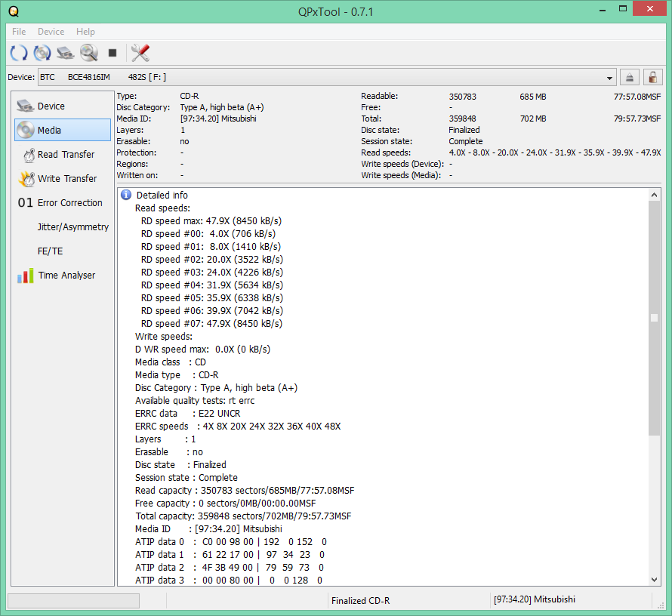Select the Read Transfer sidebar label
This screenshot has height=616, width=672.
(x=66, y=154)
